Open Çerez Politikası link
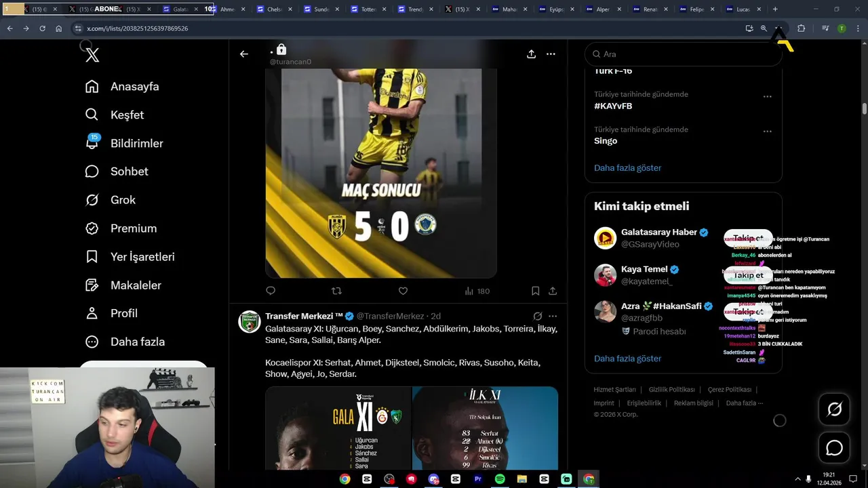This screenshot has height=488, width=868. (729, 390)
